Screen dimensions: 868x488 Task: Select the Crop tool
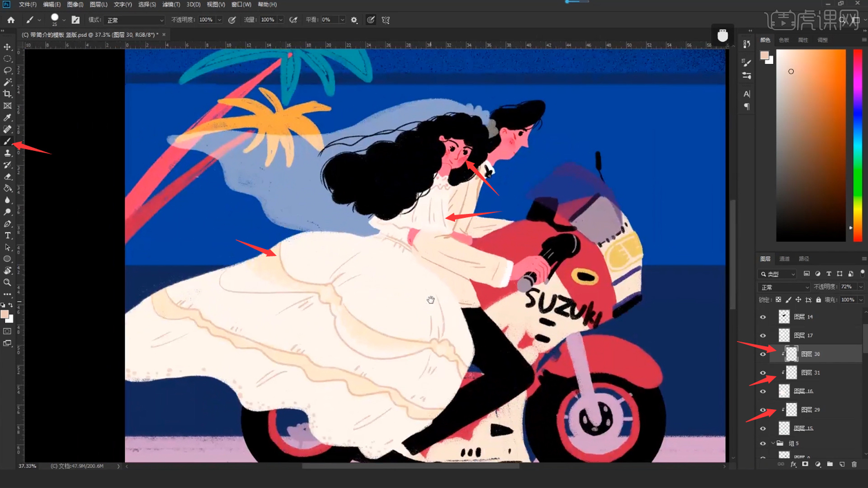[7, 94]
